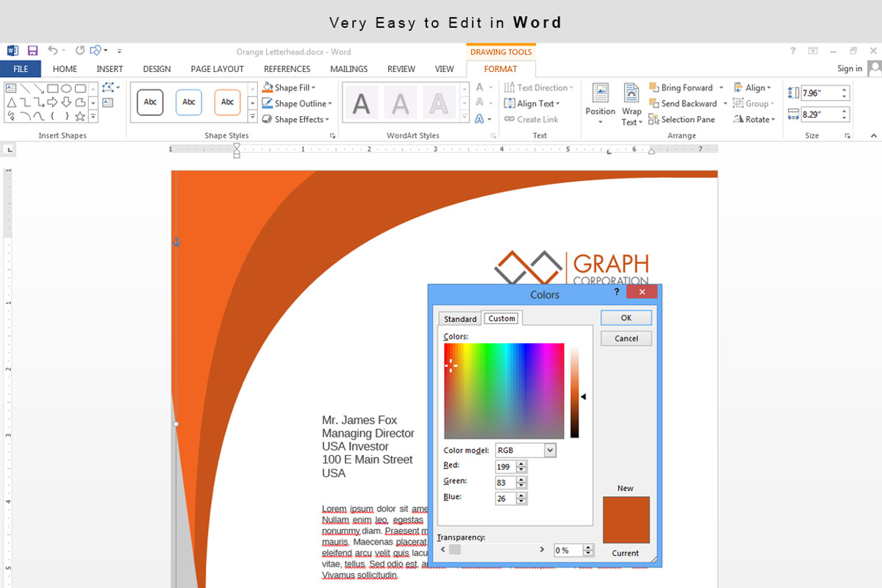Image resolution: width=882 pixels, height=588 pixels.
Task: Choose the Scribble freeform shape
Action: pos(11,116)
